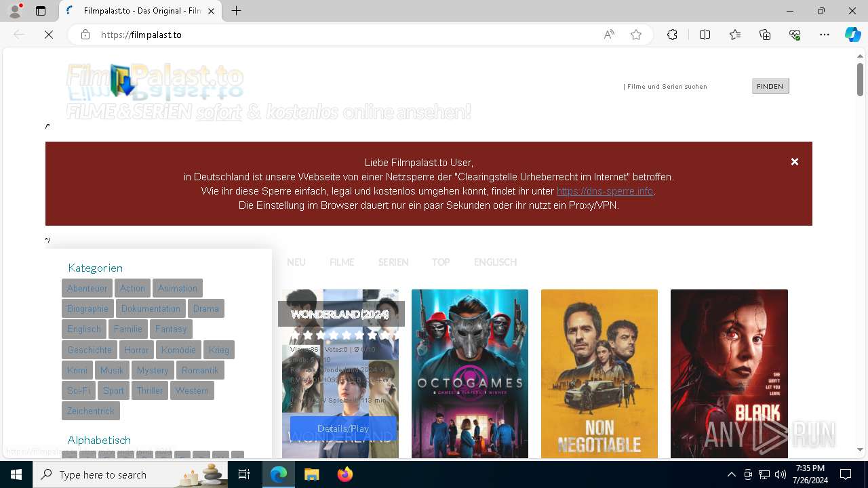
Task: Select the Animation category
Action: (178, 288)
